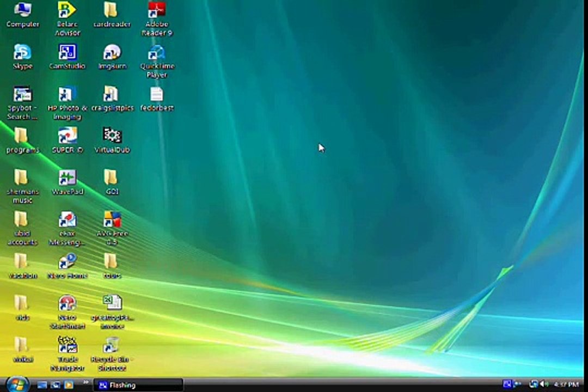Open folder left of Trade Navigator
The height and width of the screenshot is (392, 588).
[22, 351]
